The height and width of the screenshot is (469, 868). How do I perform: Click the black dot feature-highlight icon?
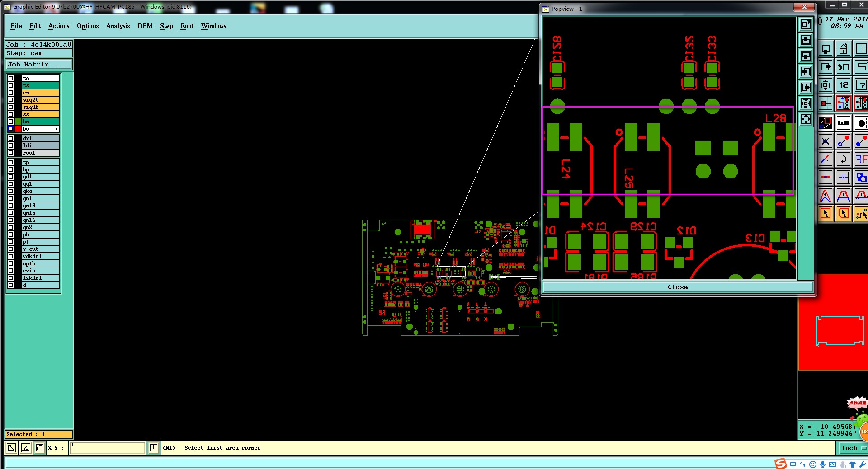pos(861,122)
